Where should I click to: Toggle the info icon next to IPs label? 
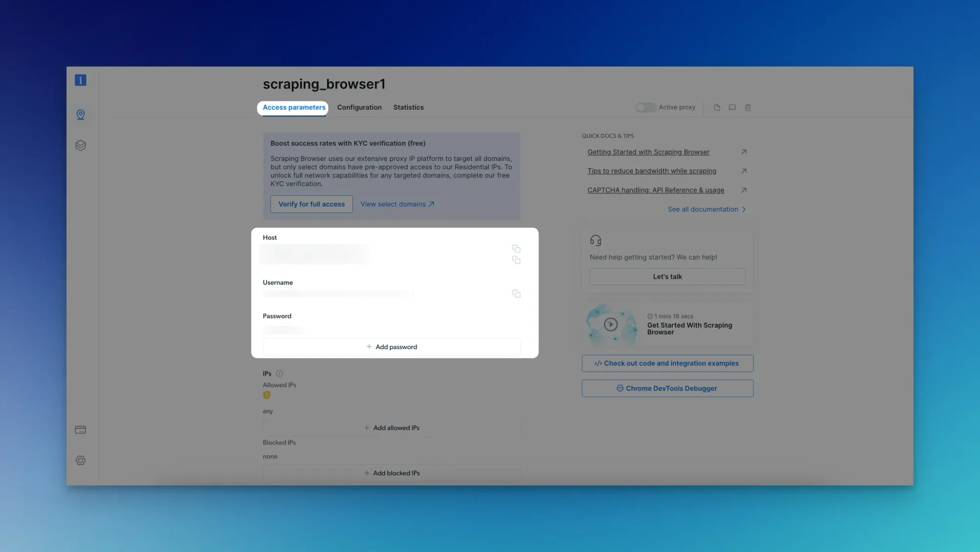(x=279, y=374)
